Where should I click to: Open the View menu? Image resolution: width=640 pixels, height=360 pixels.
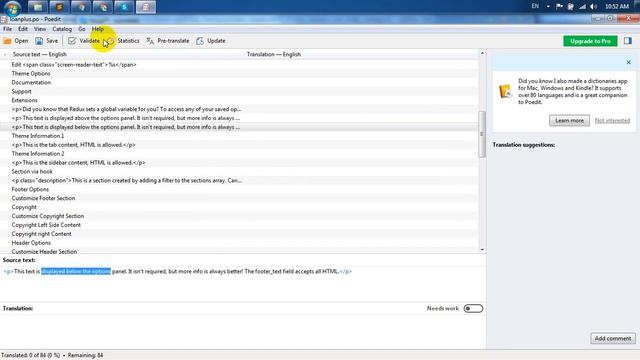coord(40,29)
